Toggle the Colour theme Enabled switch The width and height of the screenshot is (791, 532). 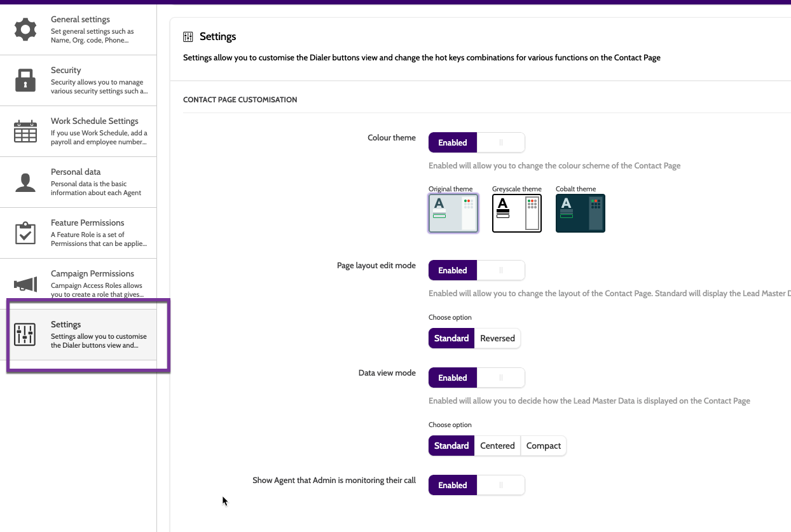point(476,142)
